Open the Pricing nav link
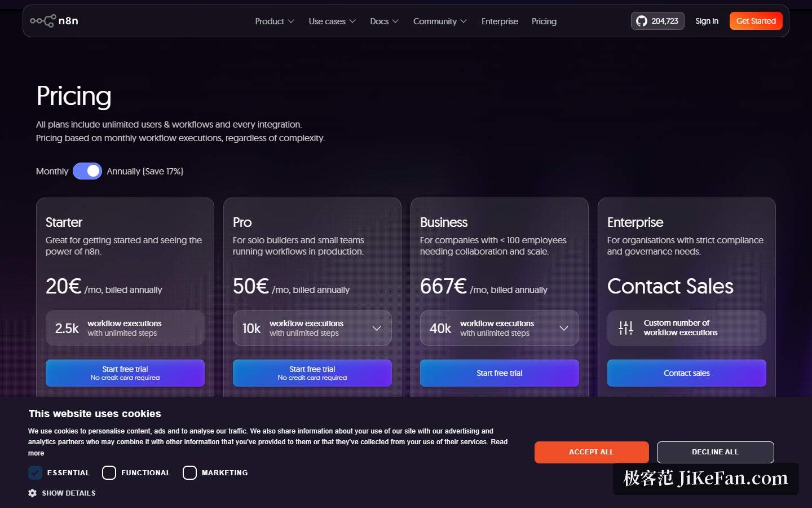 544,21
